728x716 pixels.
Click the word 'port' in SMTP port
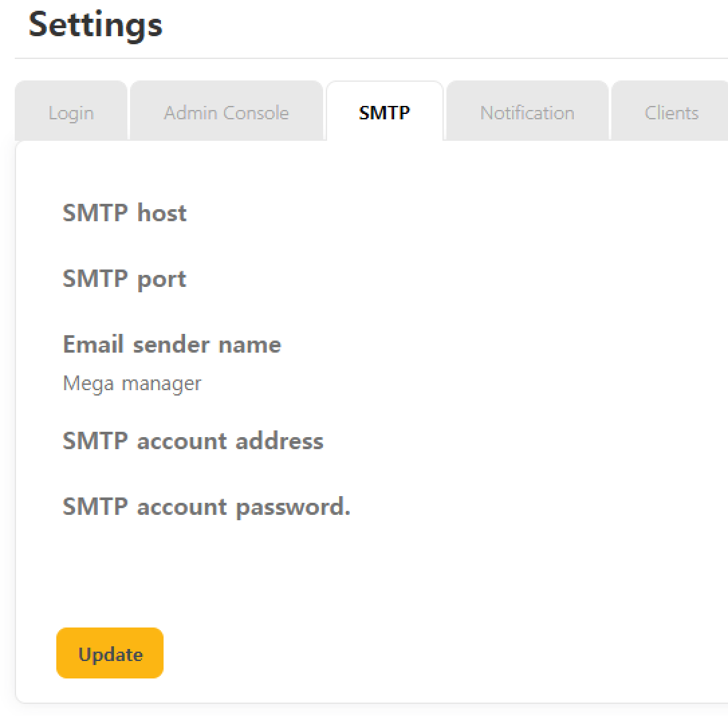point(162,280)
